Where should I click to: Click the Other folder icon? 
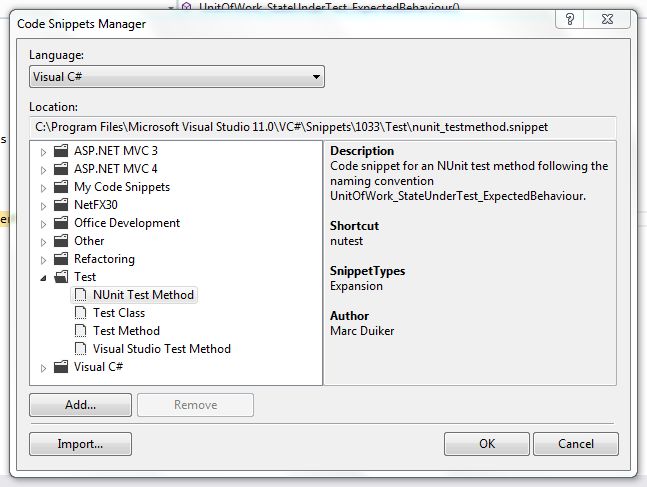point(61,241)
